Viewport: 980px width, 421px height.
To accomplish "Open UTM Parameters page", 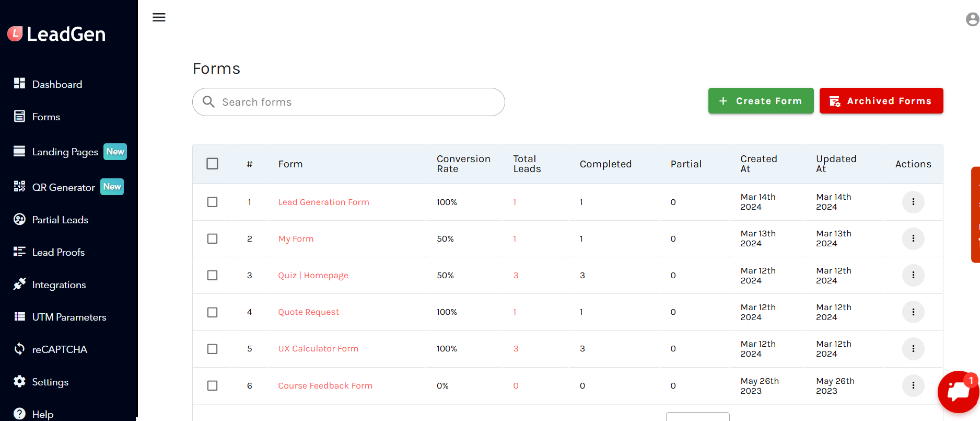I will tap(68, 317).
